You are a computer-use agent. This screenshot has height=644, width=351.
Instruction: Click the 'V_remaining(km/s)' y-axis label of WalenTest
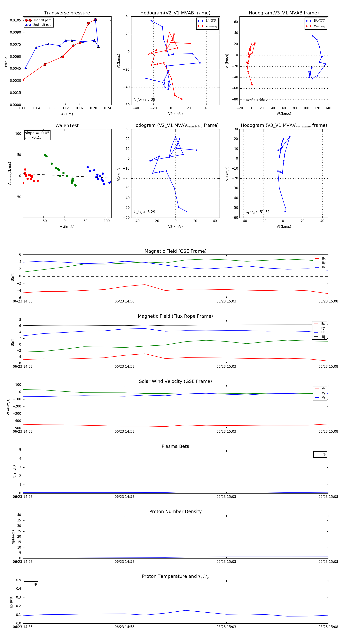click(x=10, y=173)
